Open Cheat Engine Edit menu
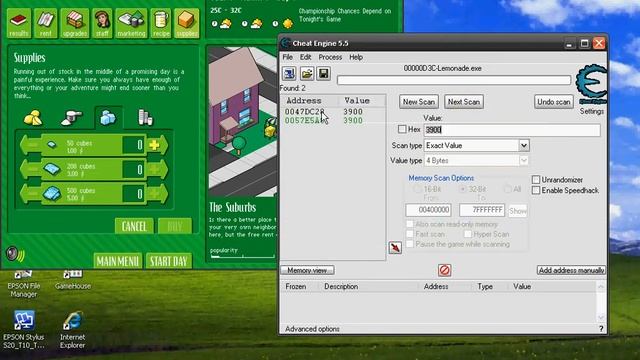The height and width of the screenshot is (360, 640). coord(305,57)
